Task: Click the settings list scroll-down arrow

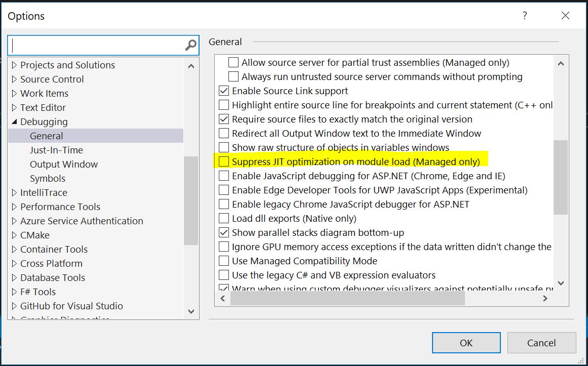Action: coord(561,283)
